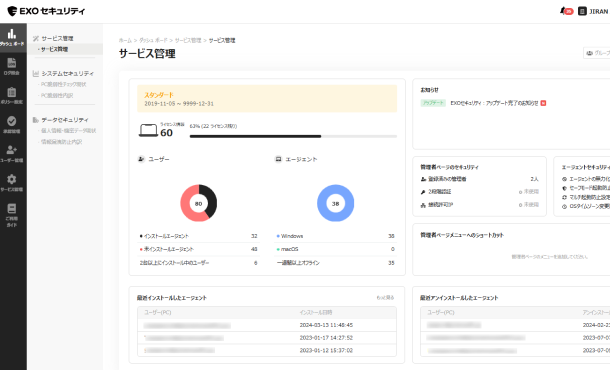The height and width of the screenshot is (370, 610).
Task: Click the 2-step authentication key icon
Action: [x=423, y=192]
